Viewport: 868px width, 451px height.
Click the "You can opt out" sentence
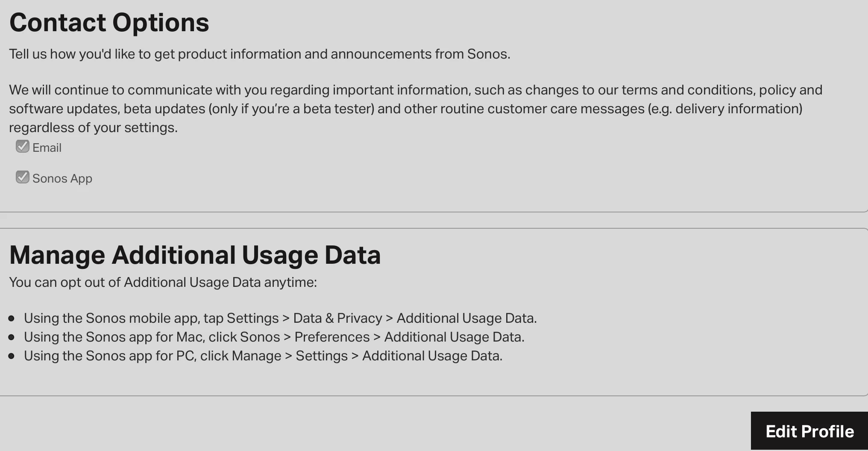pyautogui.click(x=163, y=283)
